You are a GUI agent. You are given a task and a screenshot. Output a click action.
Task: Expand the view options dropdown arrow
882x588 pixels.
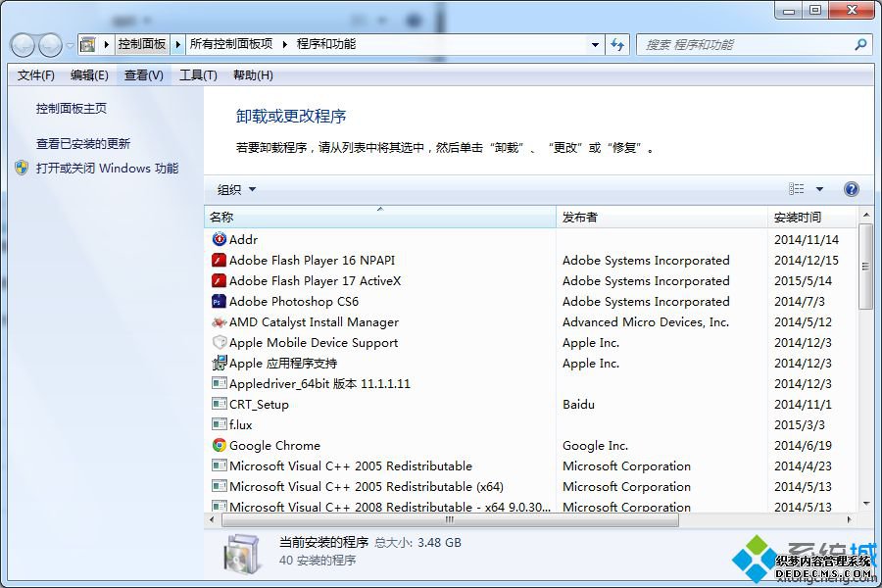pyautogui.click(x=819, y=189)
